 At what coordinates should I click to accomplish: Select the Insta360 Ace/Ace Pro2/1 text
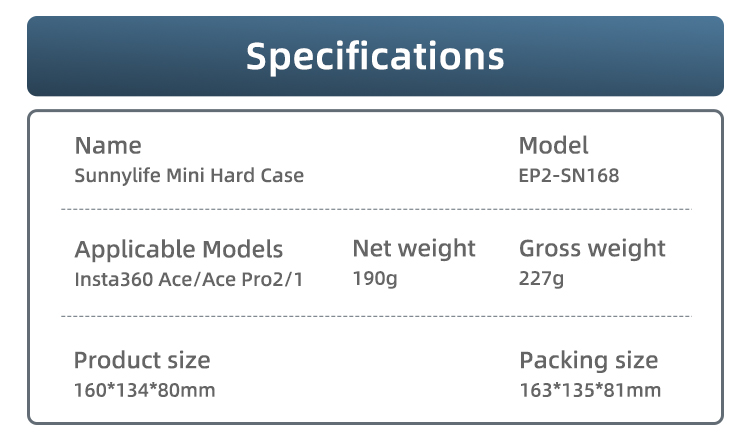[189, 279]
